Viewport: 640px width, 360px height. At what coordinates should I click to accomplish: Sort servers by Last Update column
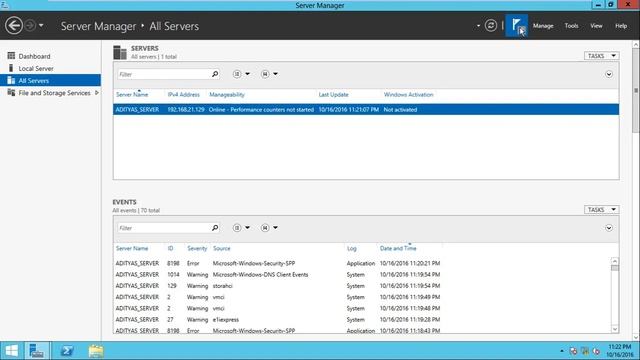pos(333,95)
